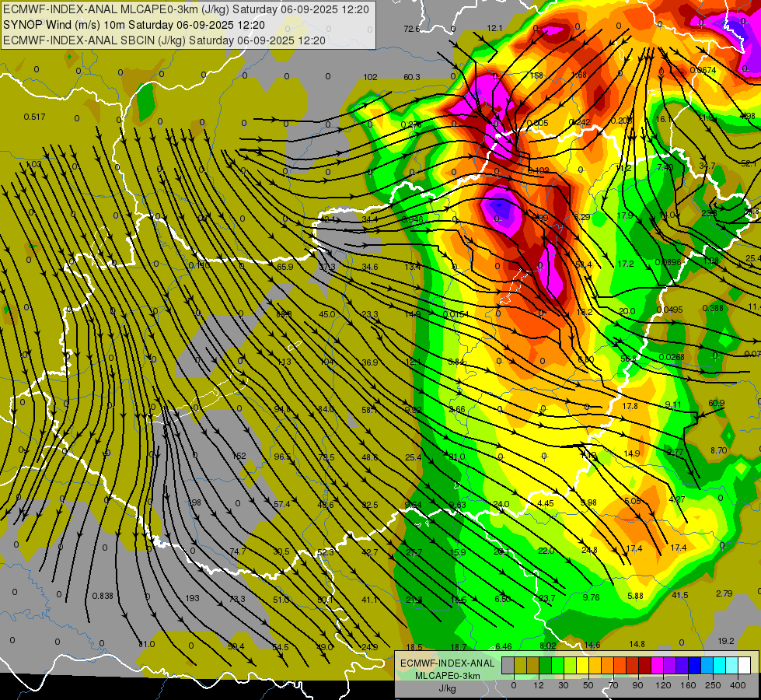761x700 pixels.
Task: Click the map value 8.02
Action: tap(547, 645)
